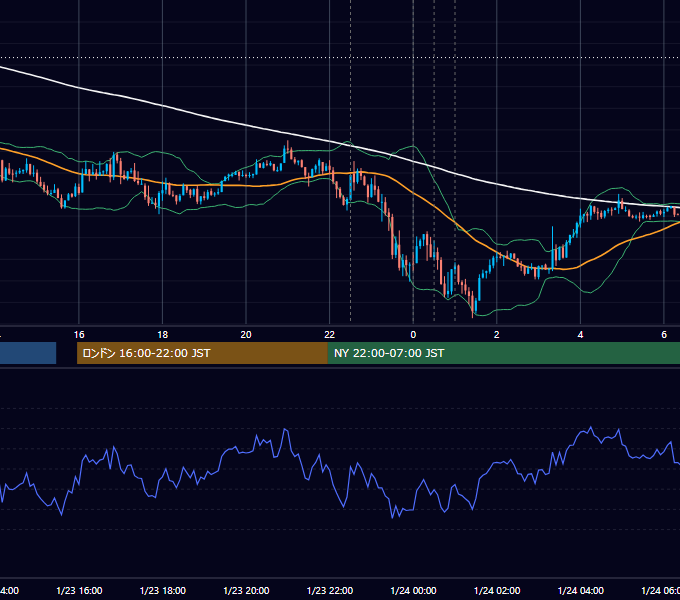Click the 1/24 00:00 date label

413,590
